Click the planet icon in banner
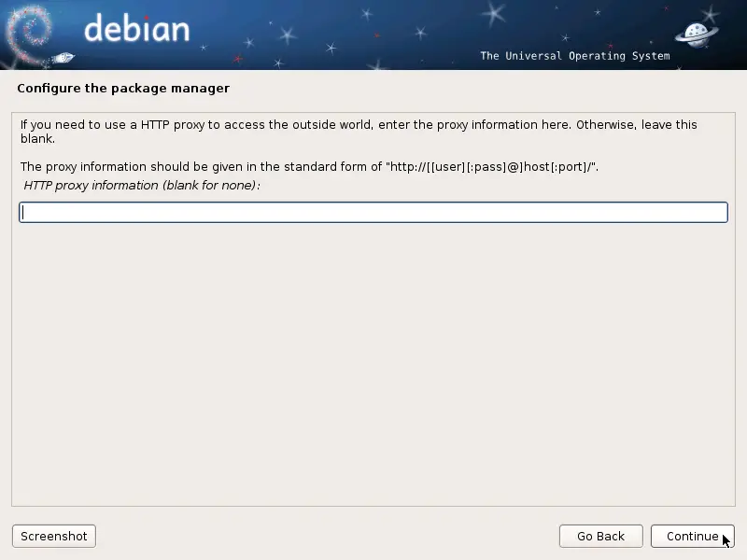This screenshot has height=560, width=747. coord(697,35)
